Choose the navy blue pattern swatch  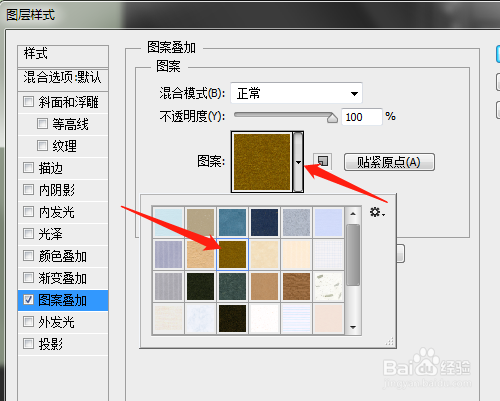(264, 222)
